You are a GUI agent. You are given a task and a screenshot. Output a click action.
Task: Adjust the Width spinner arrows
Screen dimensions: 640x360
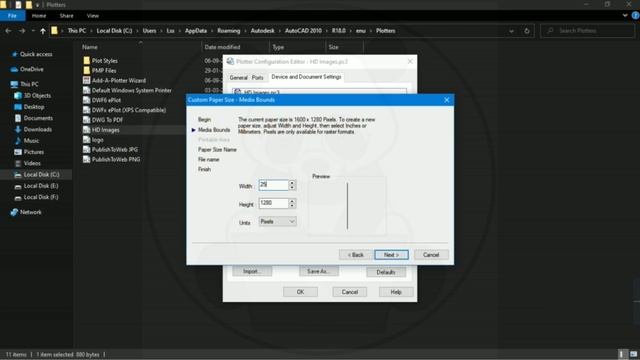point(292,185)
